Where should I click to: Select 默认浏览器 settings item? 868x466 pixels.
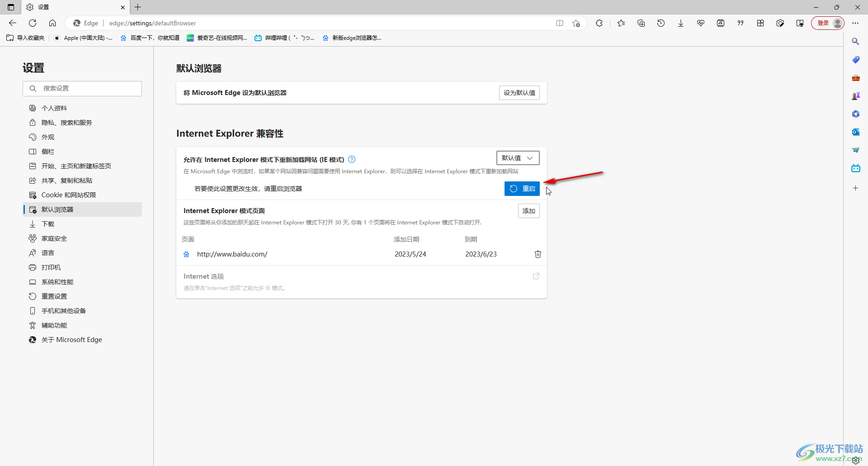click(x=82, y=209)
